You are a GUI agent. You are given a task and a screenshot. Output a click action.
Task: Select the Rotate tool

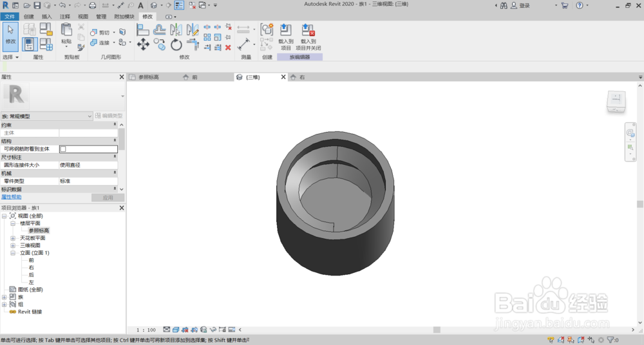(176, 44)
